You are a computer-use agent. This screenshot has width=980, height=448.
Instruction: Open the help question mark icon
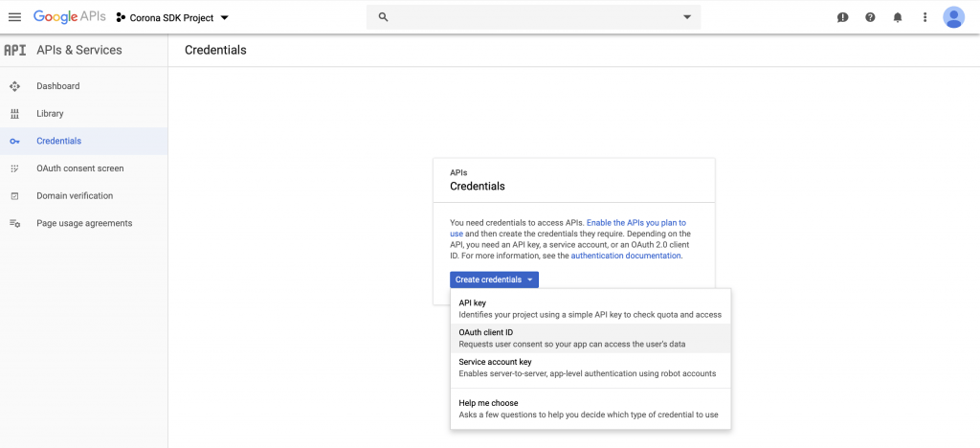click(x=870, y=17)
